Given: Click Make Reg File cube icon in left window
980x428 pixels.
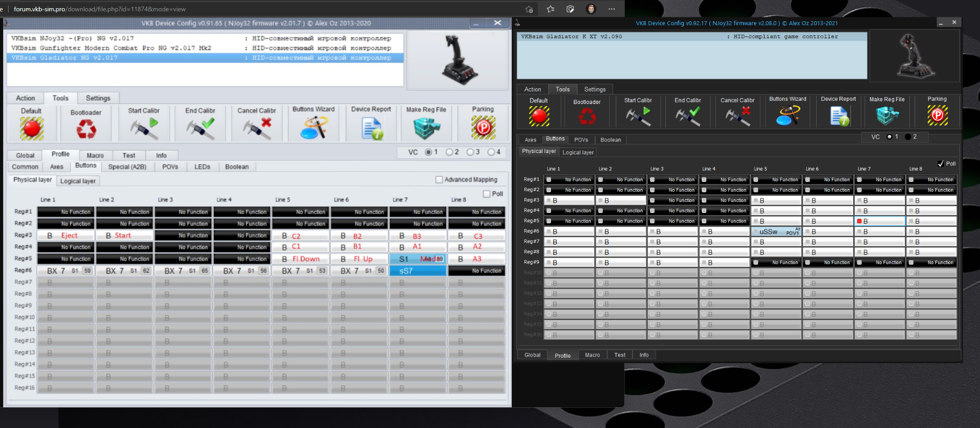Looking at the screenshot, I should click(426, 129).
